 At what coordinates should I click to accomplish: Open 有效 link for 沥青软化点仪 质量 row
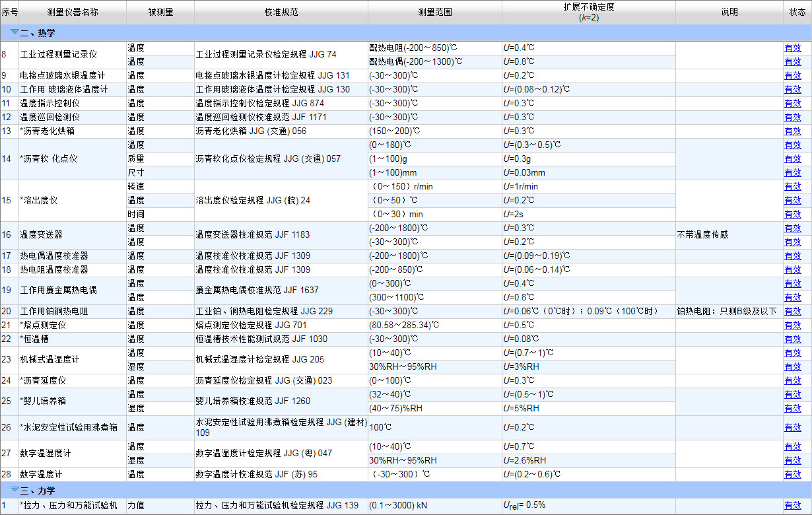tap(792, 158)
